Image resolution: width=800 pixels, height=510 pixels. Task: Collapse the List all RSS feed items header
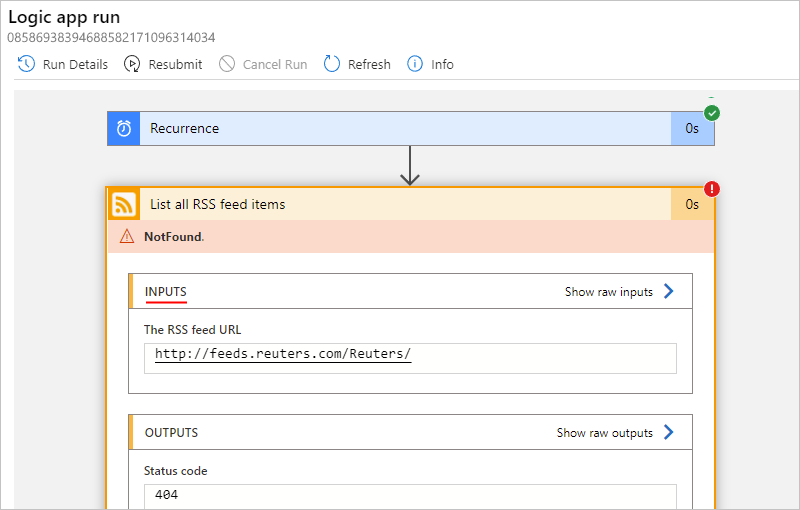(400, 204)
